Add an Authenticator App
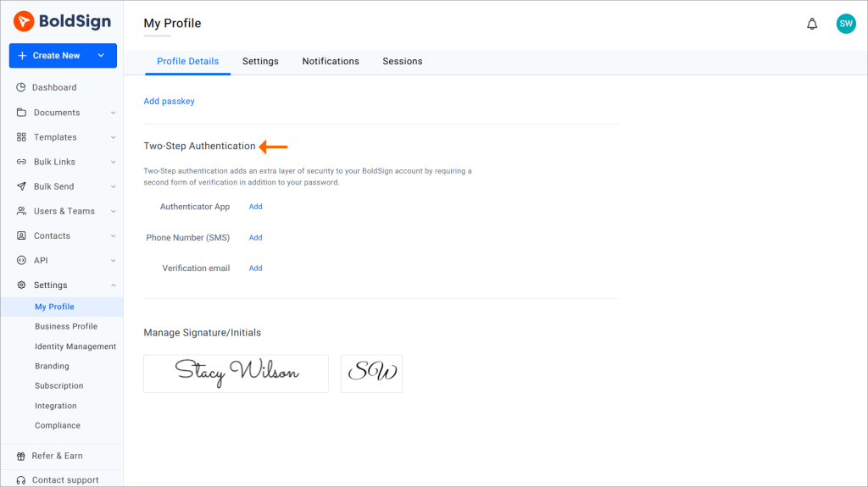This screenshot has width=868, height=487. (255, 207)
